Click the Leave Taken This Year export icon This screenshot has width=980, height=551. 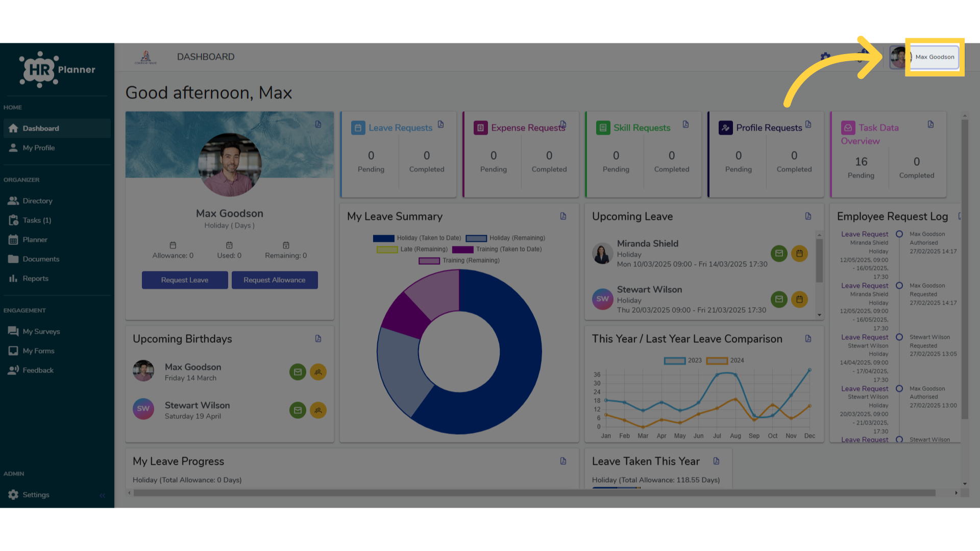click(717, 461)
